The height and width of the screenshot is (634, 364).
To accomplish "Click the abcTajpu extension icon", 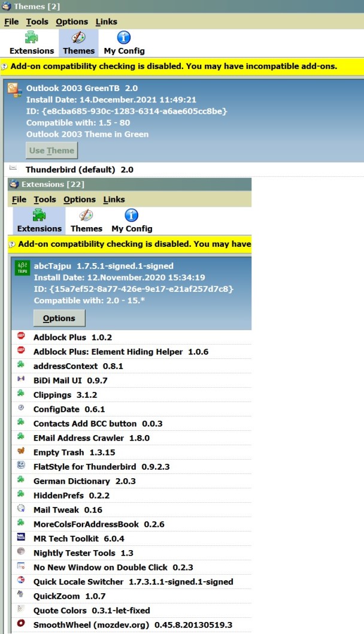I will point(22,268).
